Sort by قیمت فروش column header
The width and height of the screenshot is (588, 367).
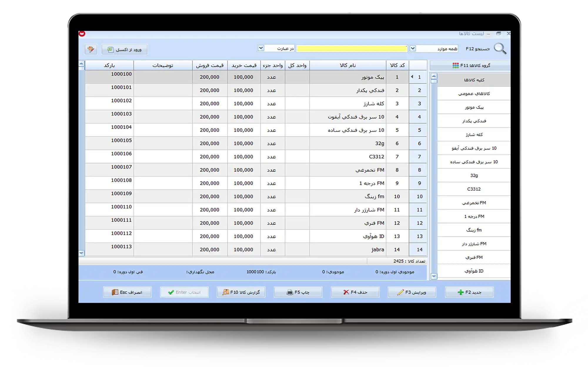tap(210, 65)
